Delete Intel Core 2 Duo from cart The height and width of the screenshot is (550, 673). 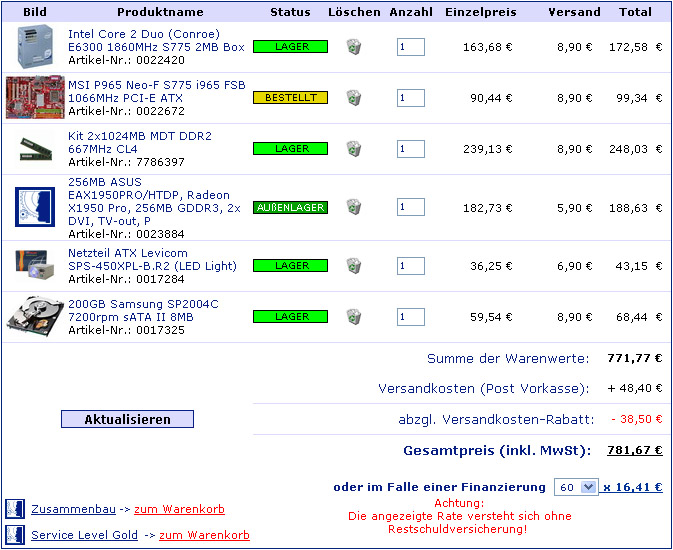click(354, 47)
